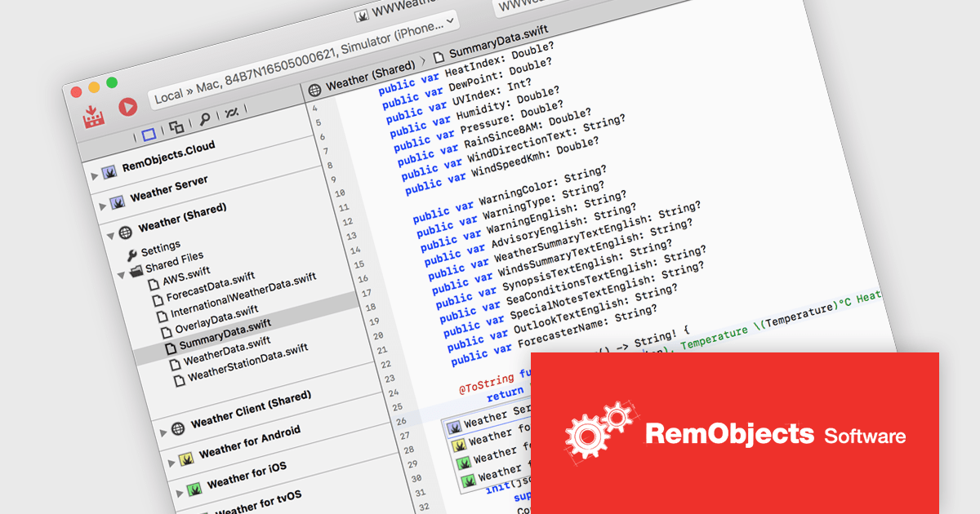
Task: Expand the Weather for iOS project
Action: (179, 493)
